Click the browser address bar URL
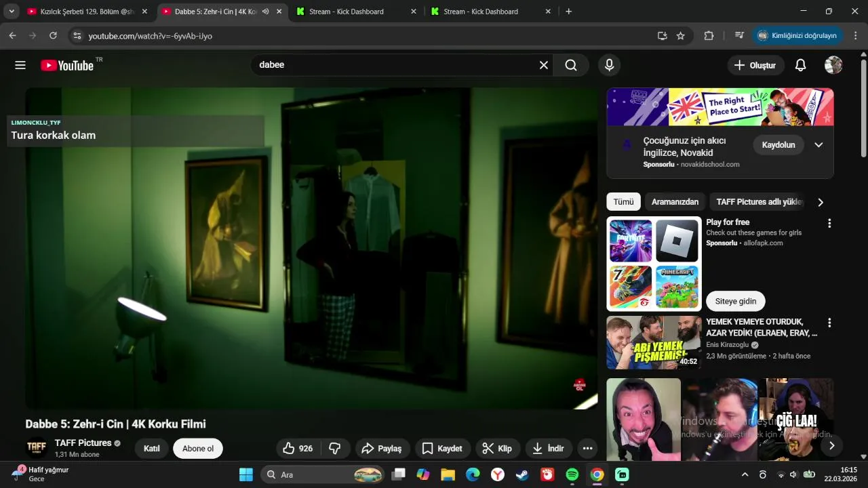 coord(150,36)
